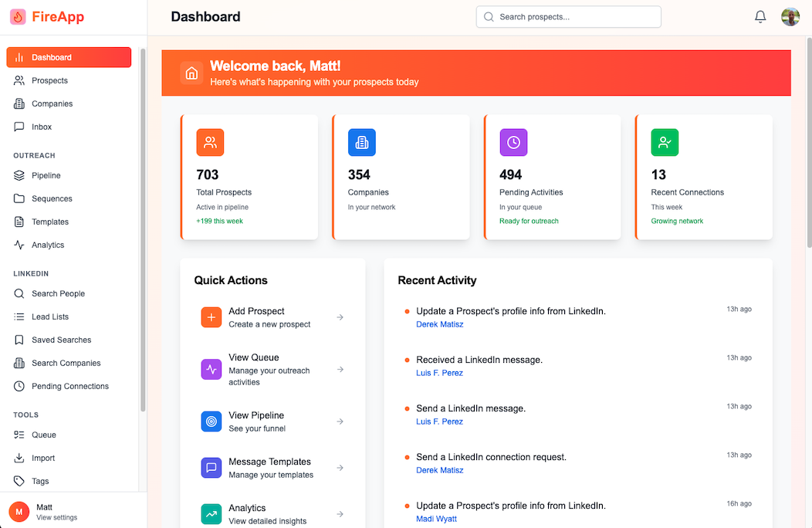Image resolution: width=812 pixels, height=528 pixels.
Task: Open Add Prospect arrow in Quick Actions
Action: (340, 317)
